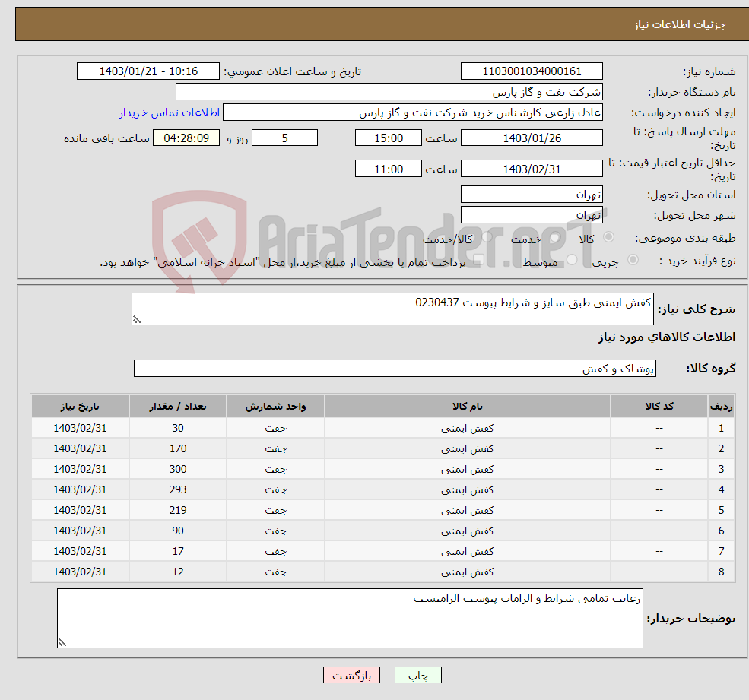Click the بازگشت back button
The height and width of the screenshot is (700, 749).
pyautogui.click(x=351, y=675)
